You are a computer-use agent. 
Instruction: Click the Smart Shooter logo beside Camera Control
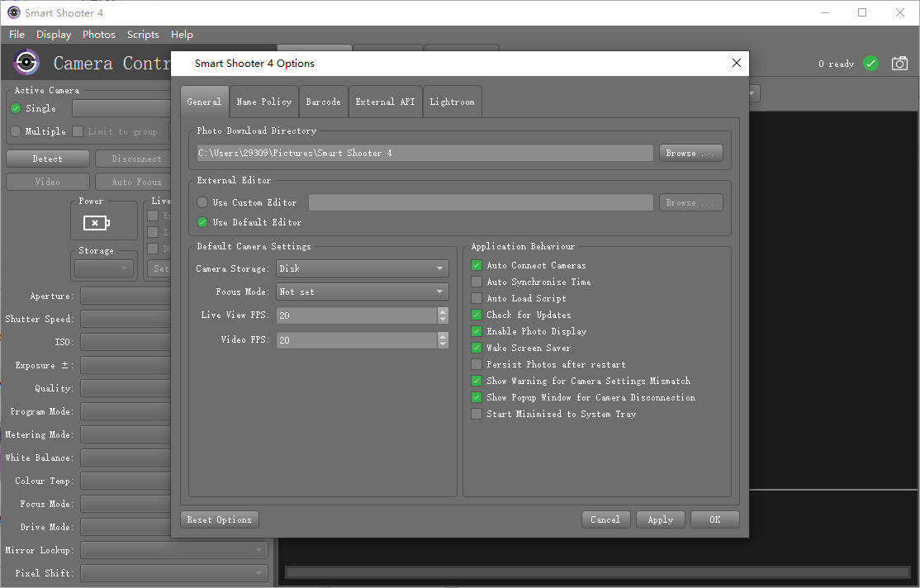(26, 62)
